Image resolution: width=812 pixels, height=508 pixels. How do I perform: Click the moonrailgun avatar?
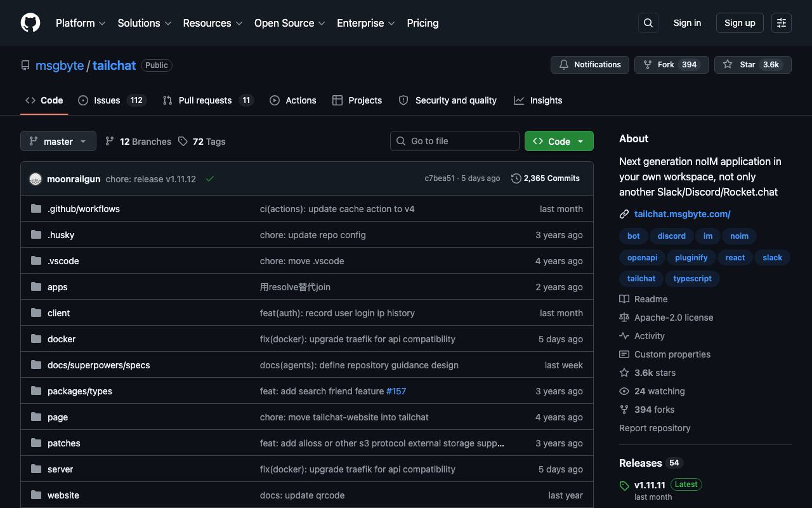[x=36, y=179]
